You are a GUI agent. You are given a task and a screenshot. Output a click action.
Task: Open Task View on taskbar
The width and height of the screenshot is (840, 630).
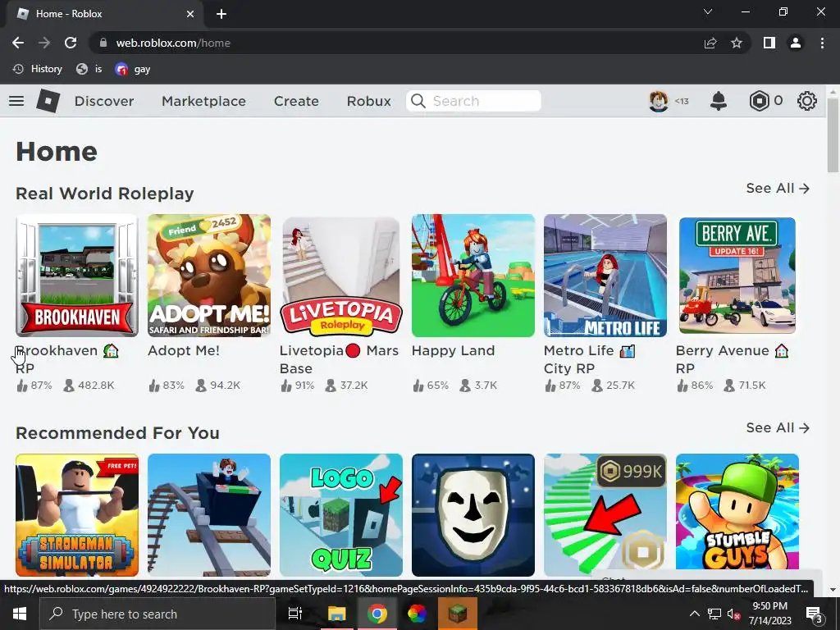295,614
